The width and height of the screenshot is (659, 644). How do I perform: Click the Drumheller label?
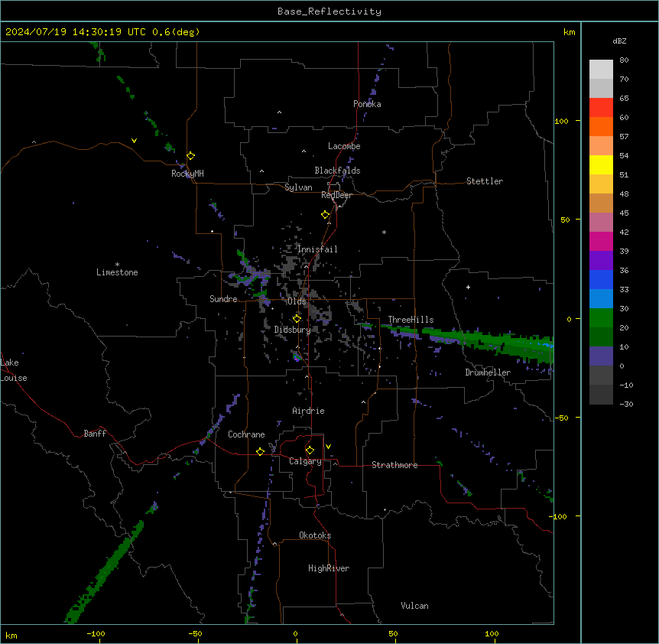(x=488, y=372)
